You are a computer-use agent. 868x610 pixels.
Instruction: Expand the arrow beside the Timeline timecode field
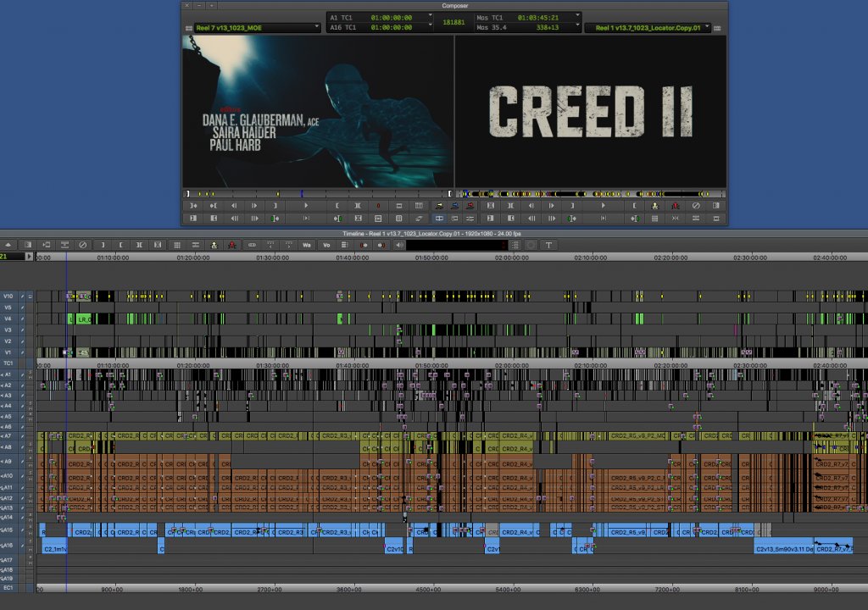[x=30, y=257]
